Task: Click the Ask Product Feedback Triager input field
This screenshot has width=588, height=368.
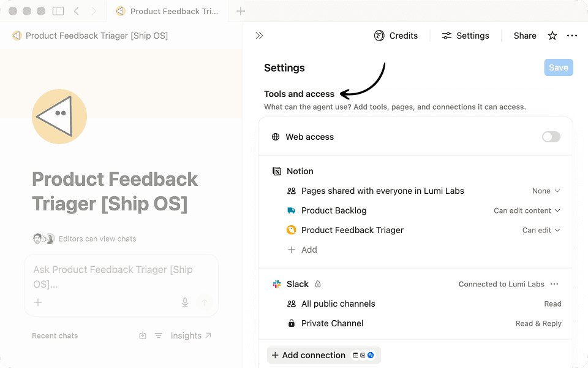Action: 121,277
